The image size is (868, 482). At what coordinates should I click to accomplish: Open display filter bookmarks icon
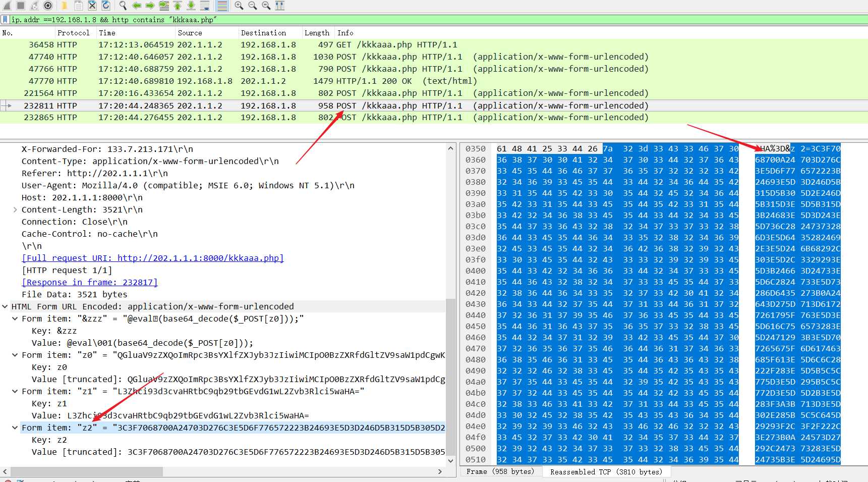tap(5, 20)
